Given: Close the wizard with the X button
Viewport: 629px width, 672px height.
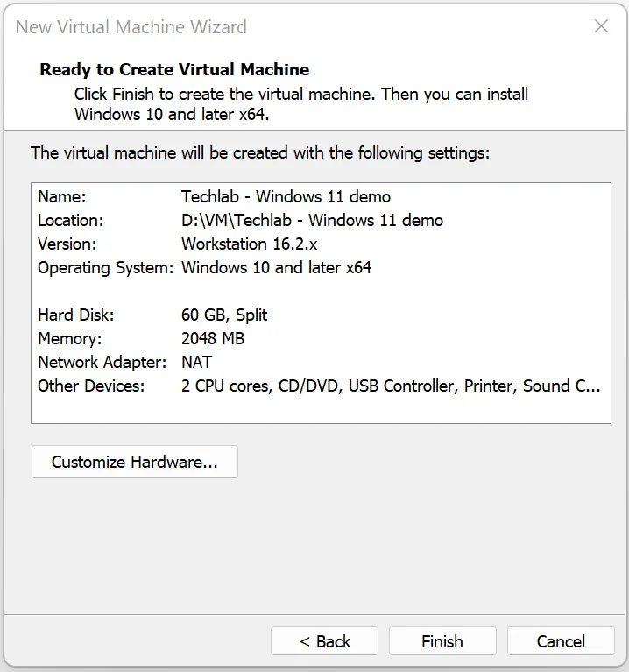Looking at the screenshot, I should click(601, 26).
